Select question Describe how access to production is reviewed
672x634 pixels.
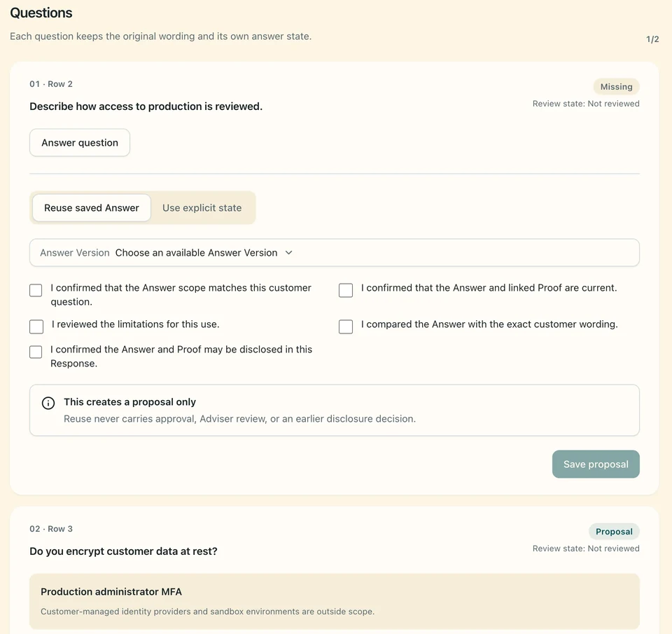pyautogui.click(x=146, y=106)
